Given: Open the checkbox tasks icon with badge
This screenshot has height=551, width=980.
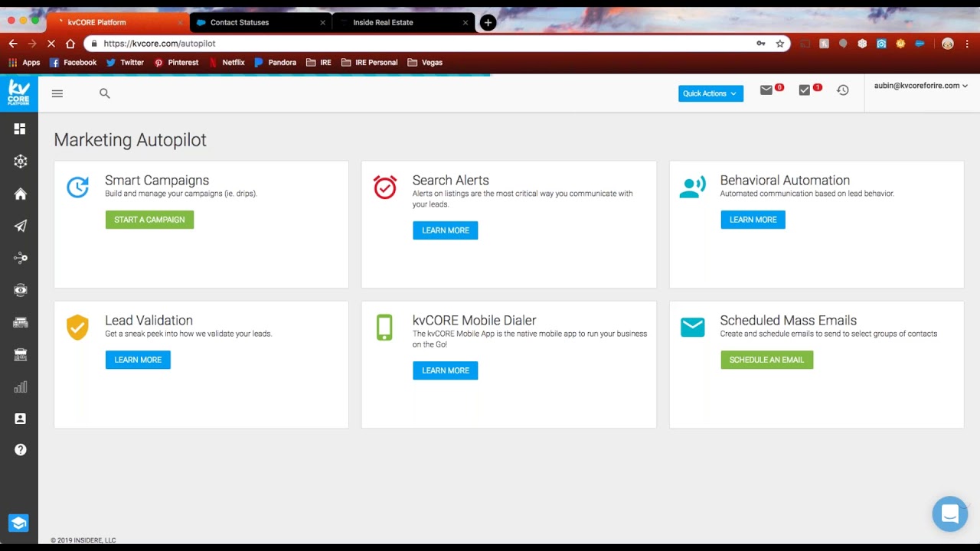Looking at the screenshot, I should point(804,90).
